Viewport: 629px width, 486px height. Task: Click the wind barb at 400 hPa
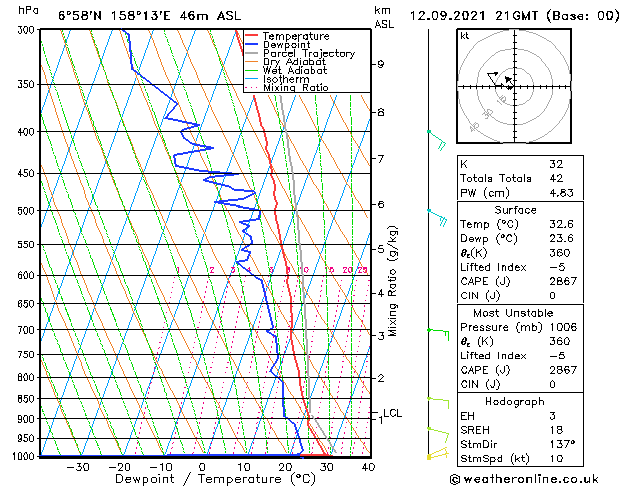437,140
